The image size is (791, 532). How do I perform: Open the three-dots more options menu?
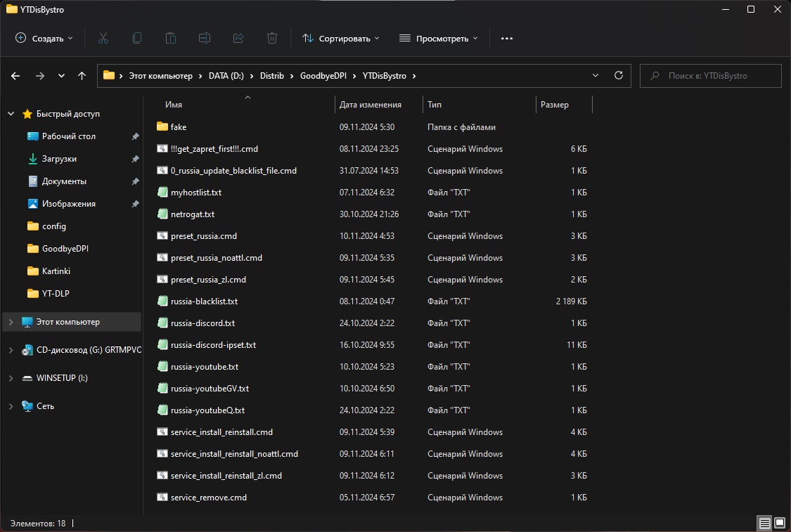[x=507, y=38]
